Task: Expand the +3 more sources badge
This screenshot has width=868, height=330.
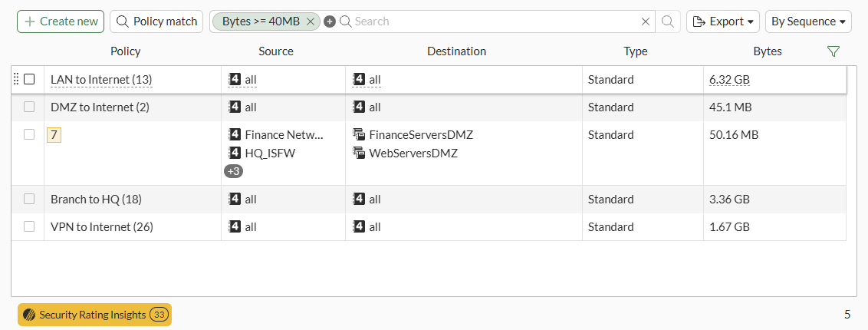Action: (x=233, y=171)
